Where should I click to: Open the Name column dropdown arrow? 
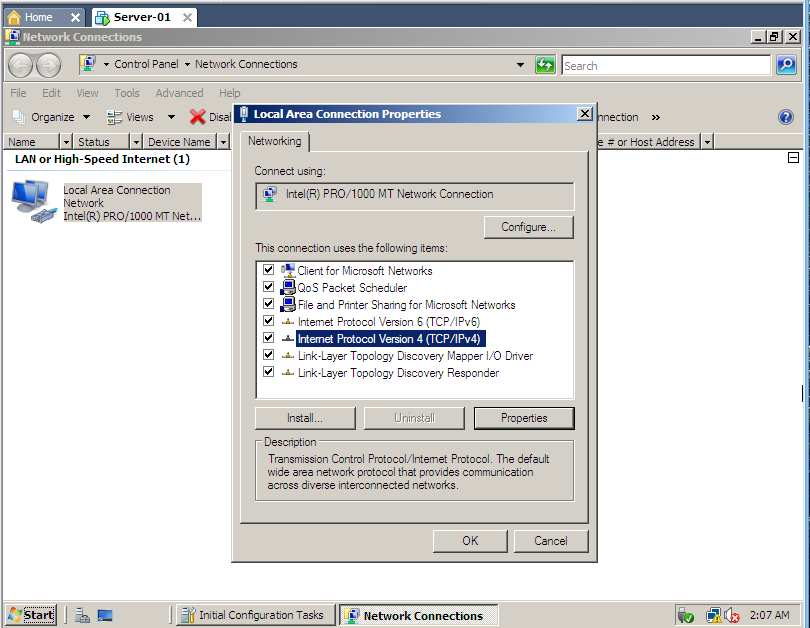tap(66, 142)
